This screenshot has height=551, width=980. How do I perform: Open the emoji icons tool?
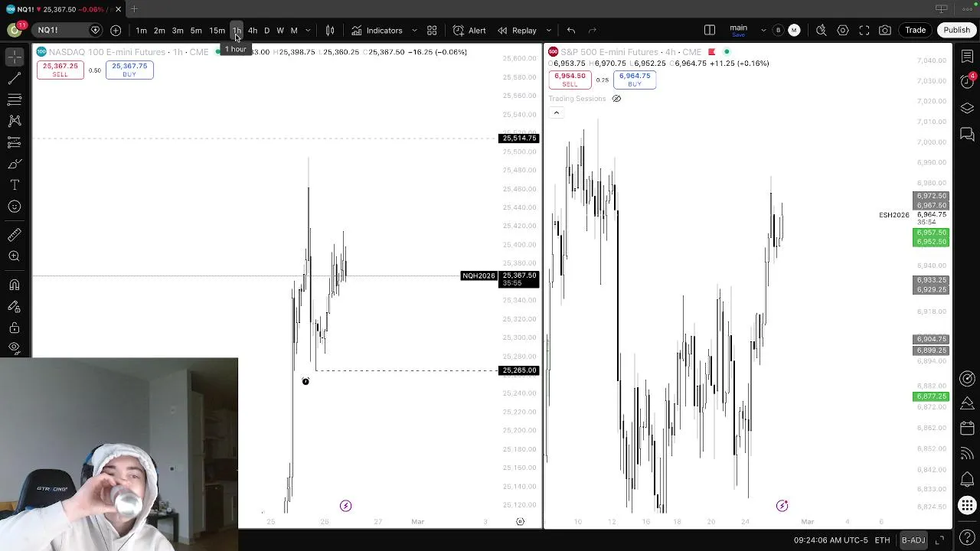pos(14,207)
